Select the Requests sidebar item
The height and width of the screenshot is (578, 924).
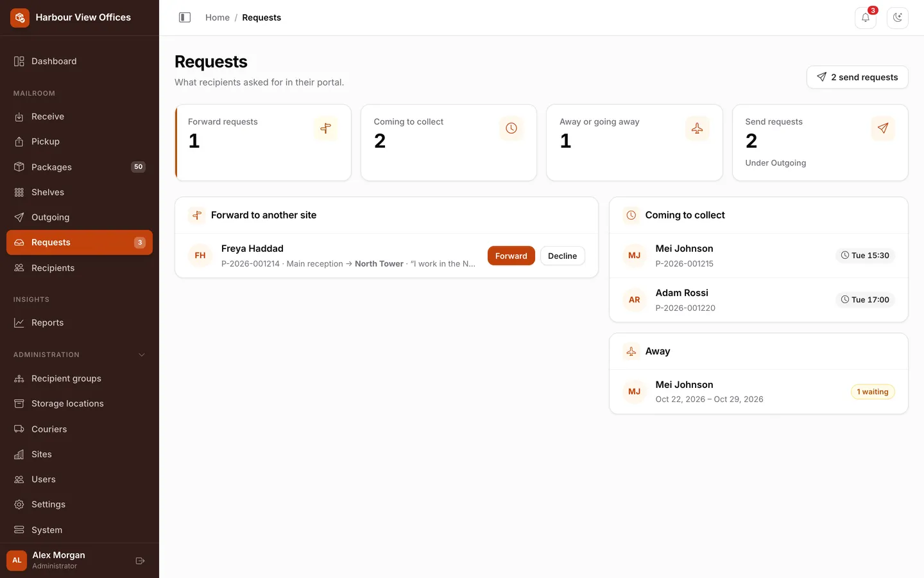coord(80,242)
